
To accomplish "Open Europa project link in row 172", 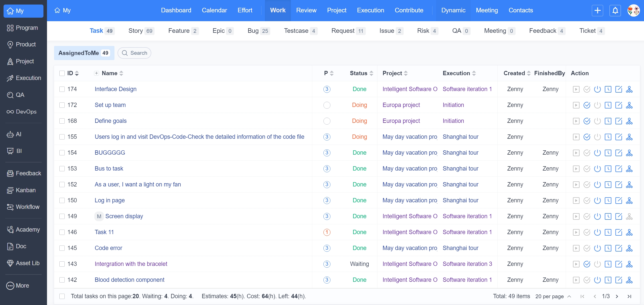I will [x=401, y=105].
